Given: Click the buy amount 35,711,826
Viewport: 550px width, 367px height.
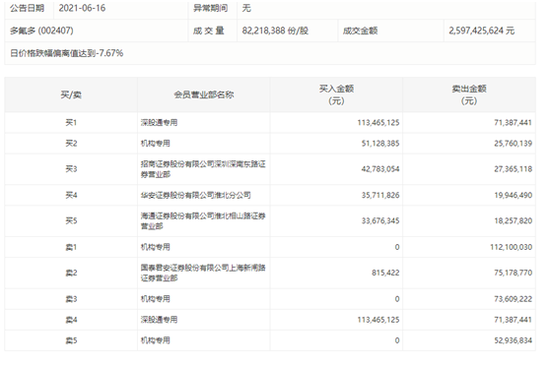Looking at the screenshot, I should pyautogui.click(x=380, y=195).
